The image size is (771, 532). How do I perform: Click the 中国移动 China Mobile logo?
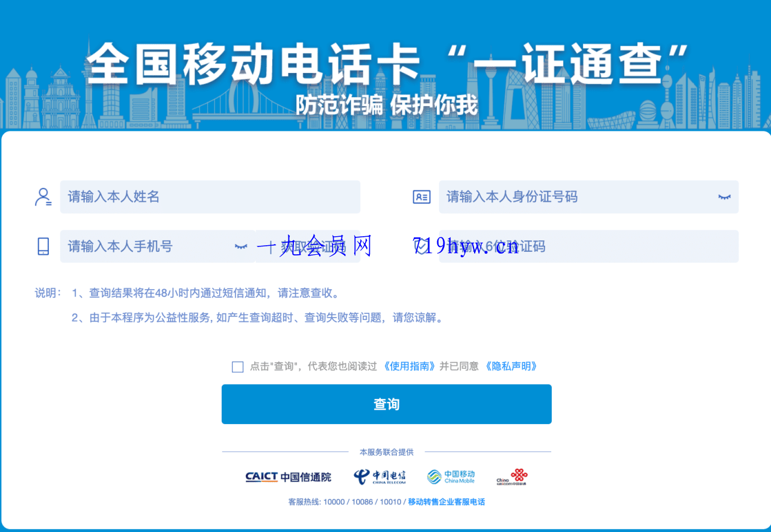coord(451,476)
